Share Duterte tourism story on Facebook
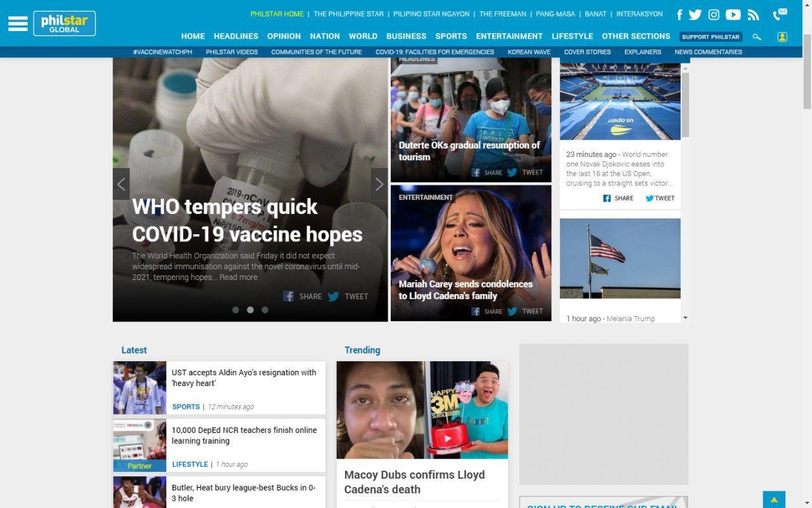 [x=487, y=172]
